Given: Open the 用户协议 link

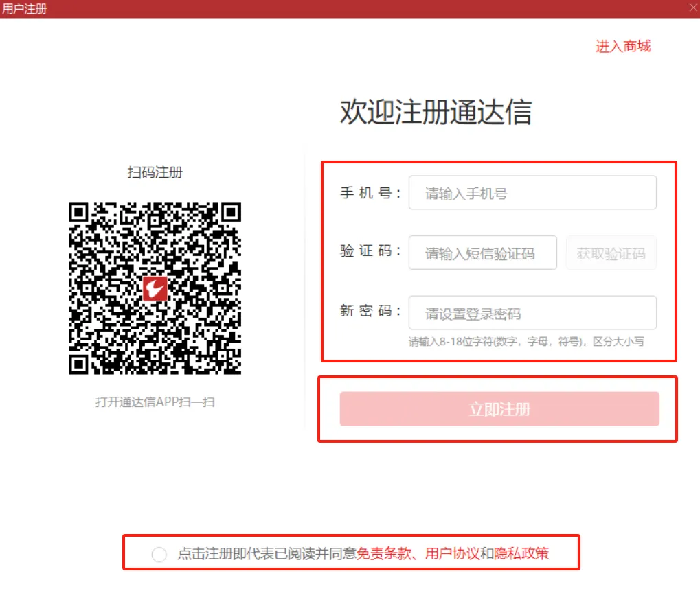Looking at the screenshot, I should pos(452,553).
